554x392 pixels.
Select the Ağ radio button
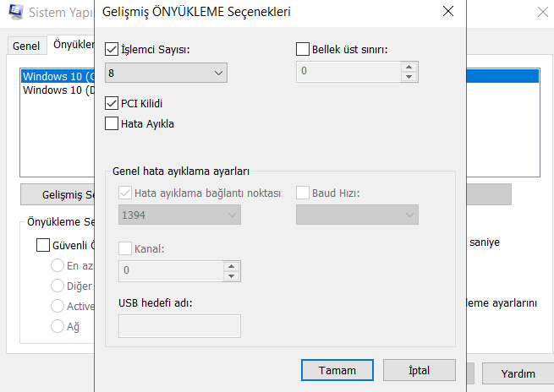pos(58,326)
